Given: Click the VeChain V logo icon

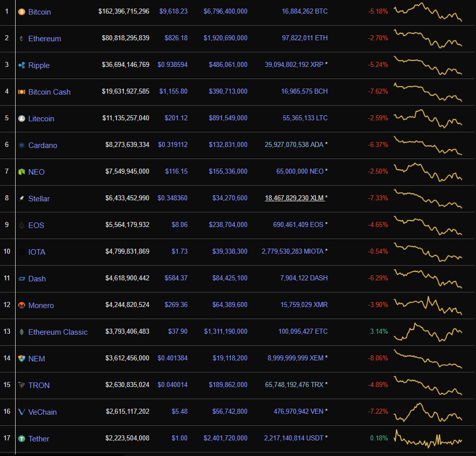Looking at the screenshot, I should coord(22,412).
